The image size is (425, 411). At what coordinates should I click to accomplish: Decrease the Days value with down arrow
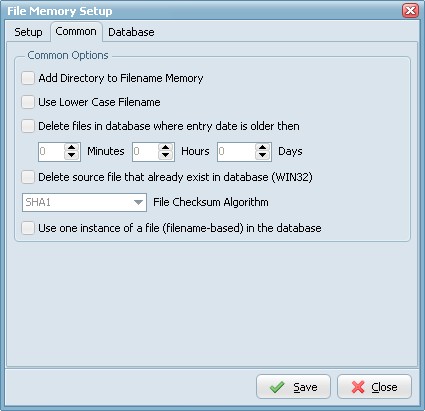click(x=263, y=156)
